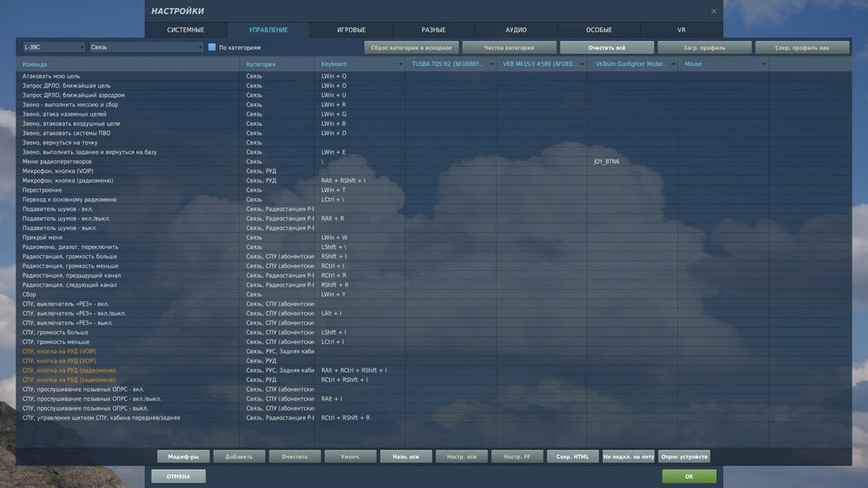
Task: Click «Не подкл. на лету» button
Action: tap(628, 457)
